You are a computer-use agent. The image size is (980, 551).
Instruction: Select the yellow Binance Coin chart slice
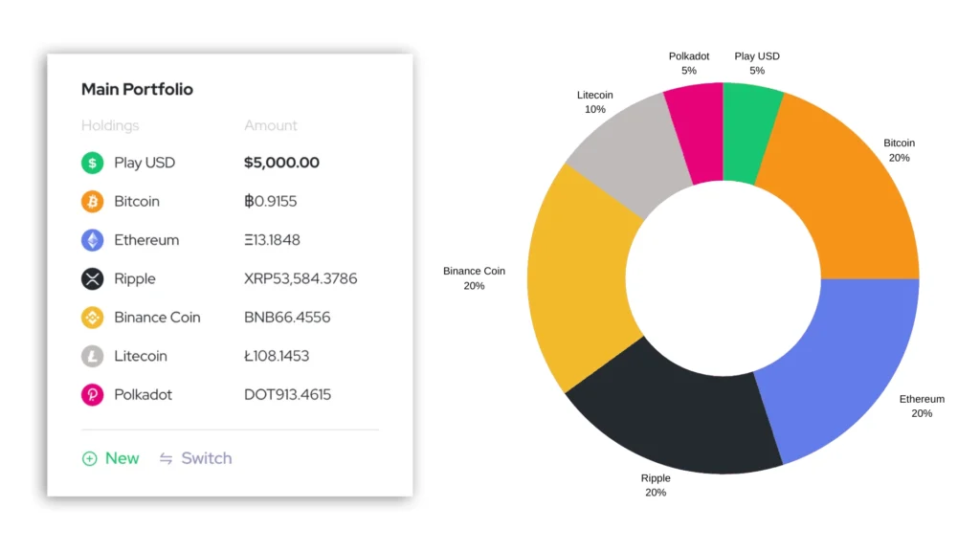coord(578,278)
